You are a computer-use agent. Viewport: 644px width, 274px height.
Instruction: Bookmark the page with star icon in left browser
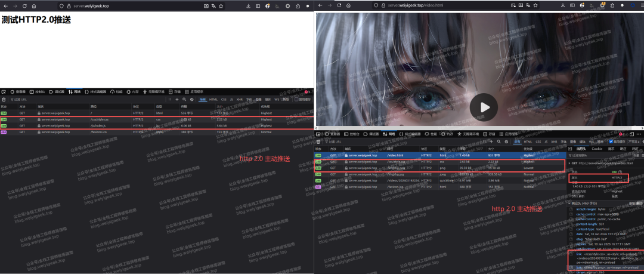tap(222, 5)
